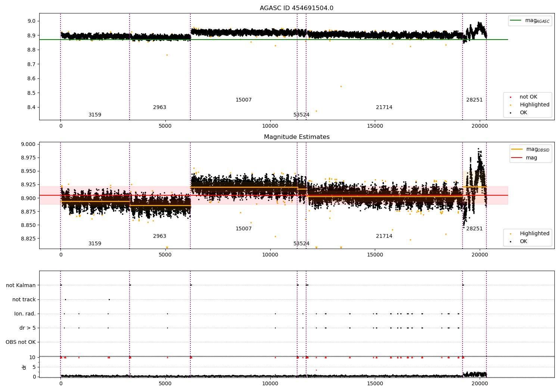Click obsid label 3159 in Magnitude Estimates
The width and height of the screenshot is (560, 392).
coord(95,244)
